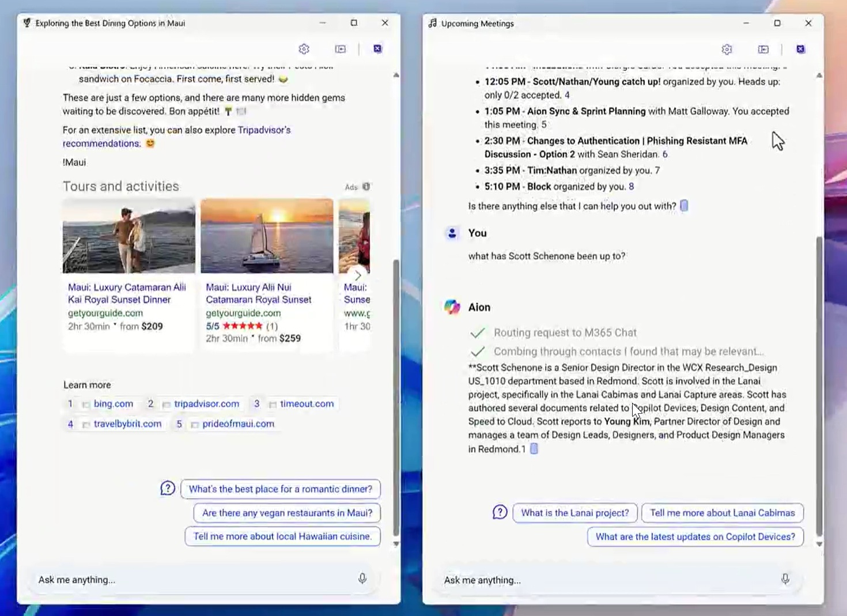Open settings gear in the Maui dining window

click(304, 49)
